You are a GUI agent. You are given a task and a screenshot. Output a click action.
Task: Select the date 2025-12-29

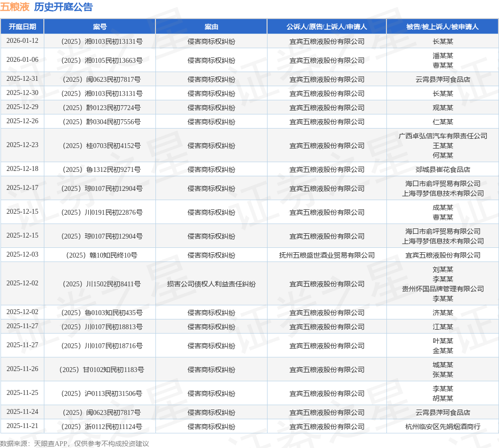click(x=22, y=107)
